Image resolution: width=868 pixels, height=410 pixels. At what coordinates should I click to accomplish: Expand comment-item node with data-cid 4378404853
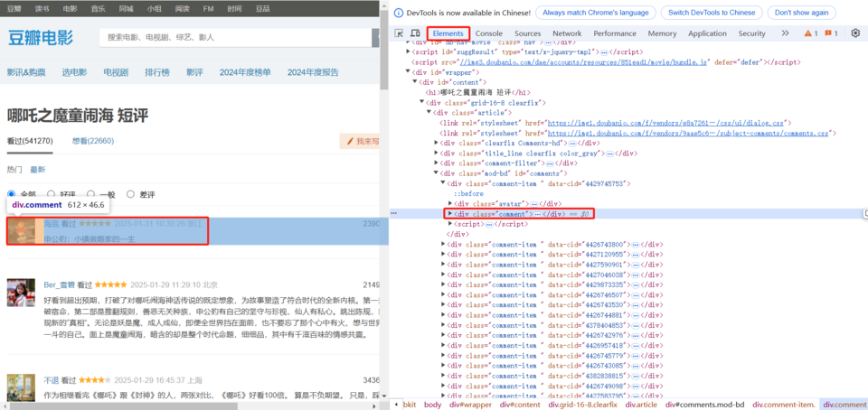point(443,325)
